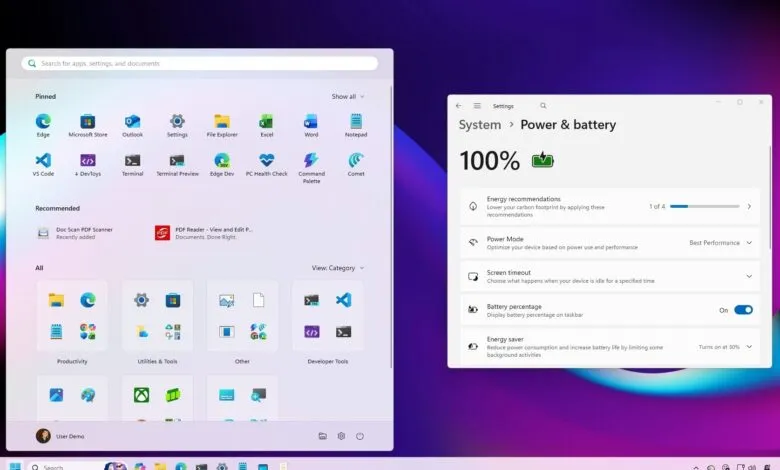The width and height of the screenshot is (780, 470).
Task: Go to System in the Settings breadcrumb
Action: click(480, 125)
